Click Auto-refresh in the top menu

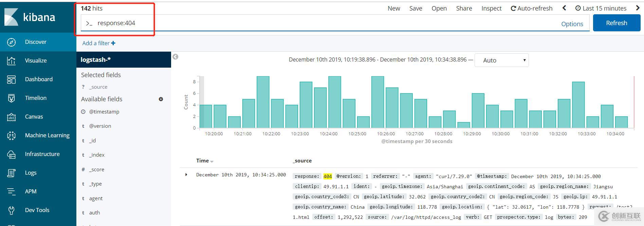tap(532, 8)
